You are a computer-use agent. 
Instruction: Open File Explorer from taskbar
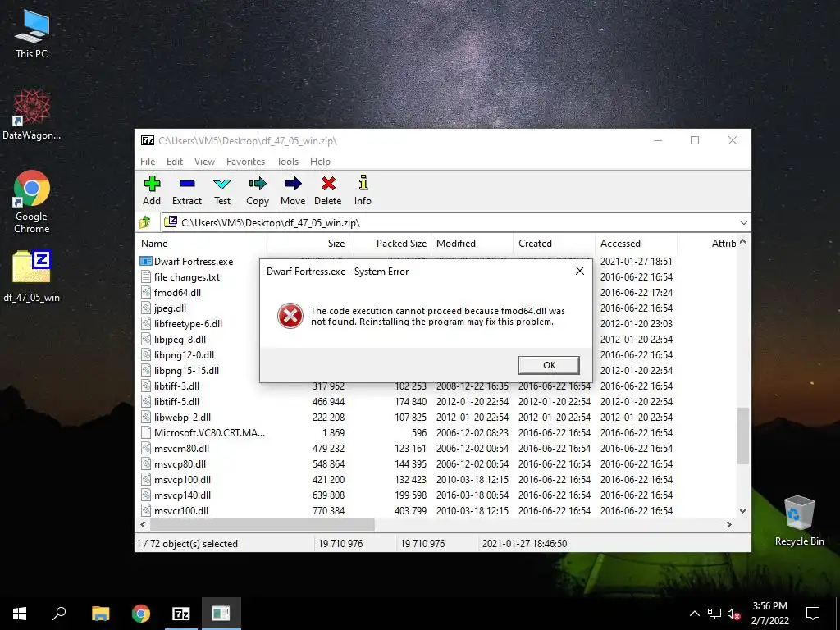pos(100,614)
